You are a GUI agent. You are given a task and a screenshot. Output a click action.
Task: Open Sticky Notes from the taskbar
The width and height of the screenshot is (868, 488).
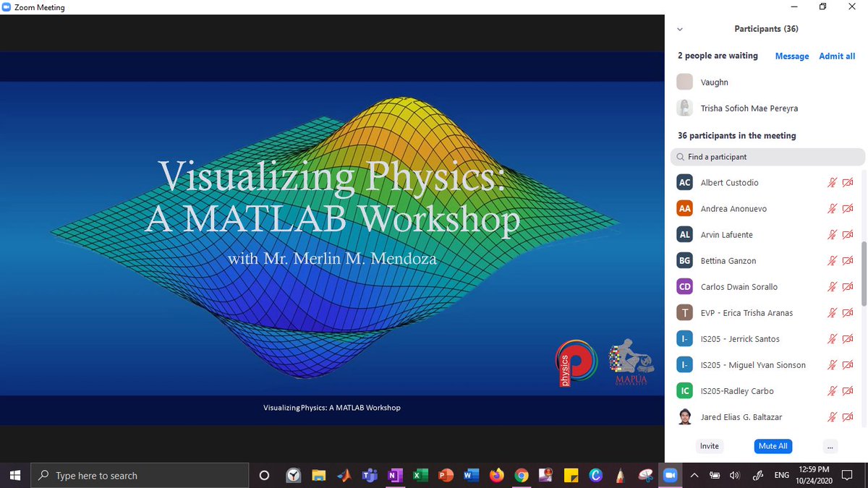tap(571, 475)
